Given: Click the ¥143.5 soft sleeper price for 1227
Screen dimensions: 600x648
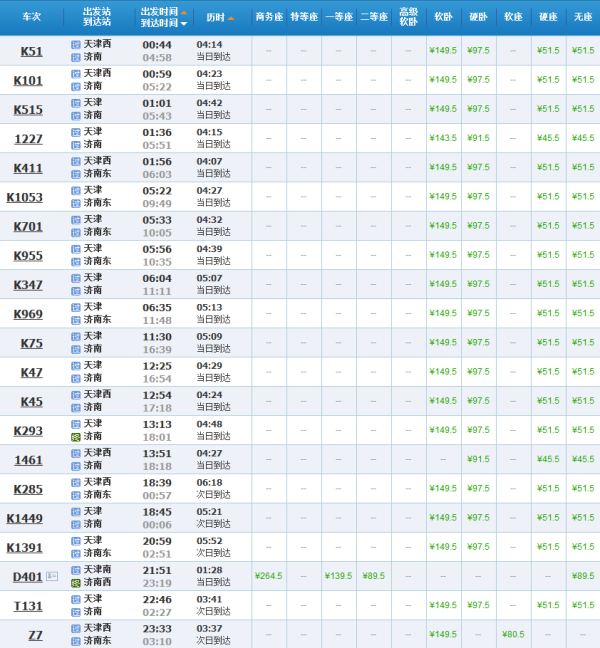Looking at the screenshot, I should pos(443,138).
